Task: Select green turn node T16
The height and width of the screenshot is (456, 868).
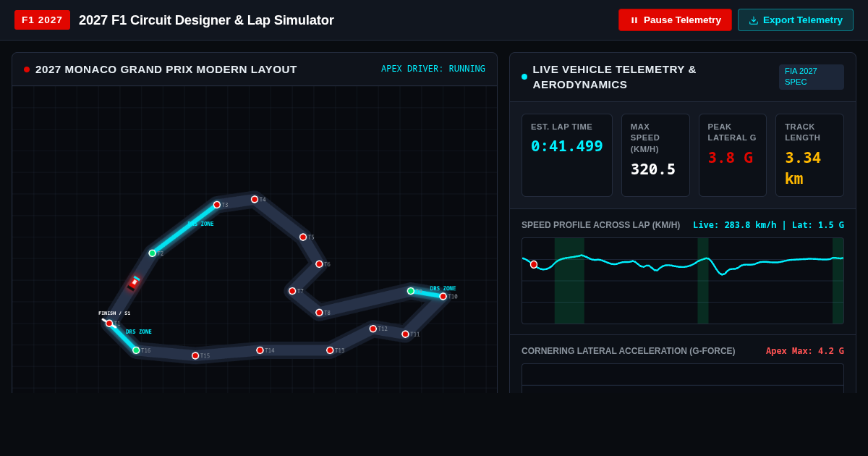Action: [x=136, y=350]
